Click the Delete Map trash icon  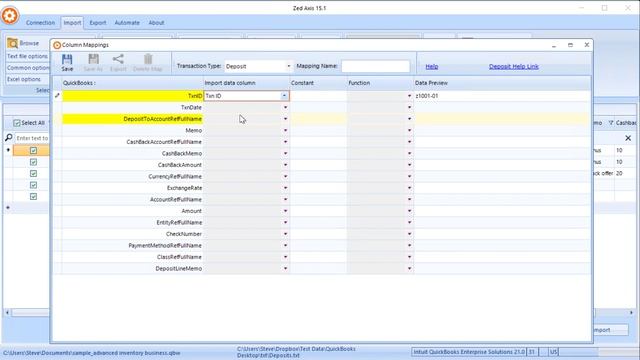pos(148,59)
